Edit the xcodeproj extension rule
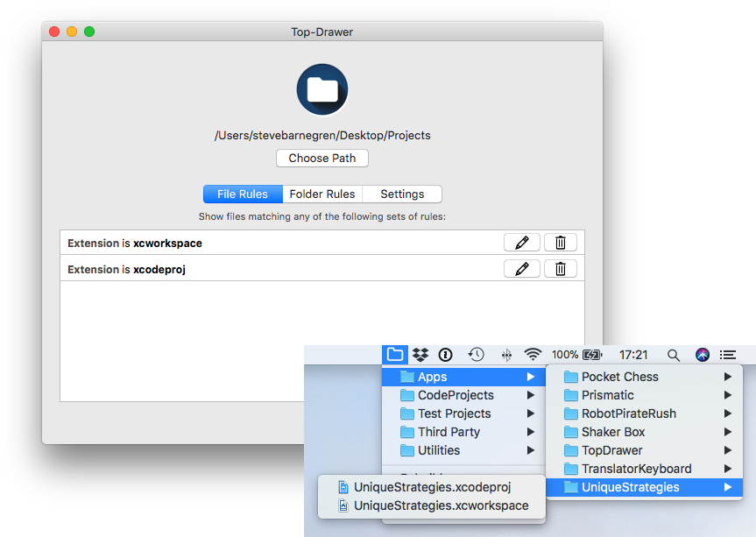Viewport: 756px width, 537px height. pyautogui.click(x=521, y=268)
